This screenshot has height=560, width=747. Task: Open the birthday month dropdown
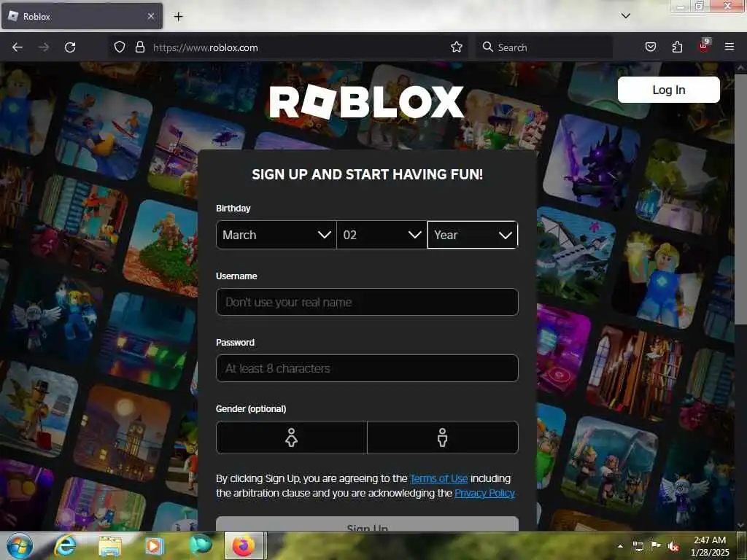pyautogui.click(x=276, y=235)
